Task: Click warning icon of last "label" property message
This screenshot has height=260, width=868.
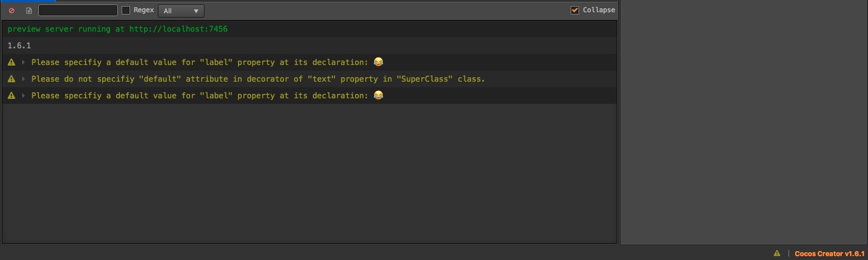Action: point(12,96)
